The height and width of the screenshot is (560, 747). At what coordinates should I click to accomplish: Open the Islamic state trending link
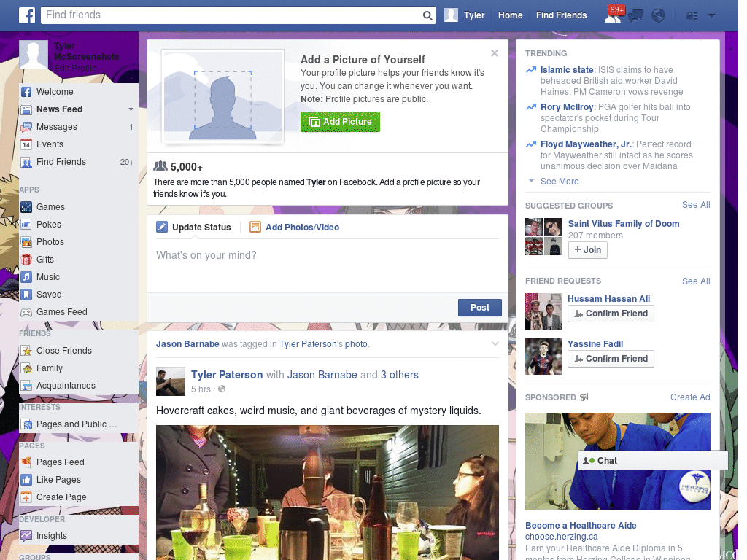pos(566,70)
